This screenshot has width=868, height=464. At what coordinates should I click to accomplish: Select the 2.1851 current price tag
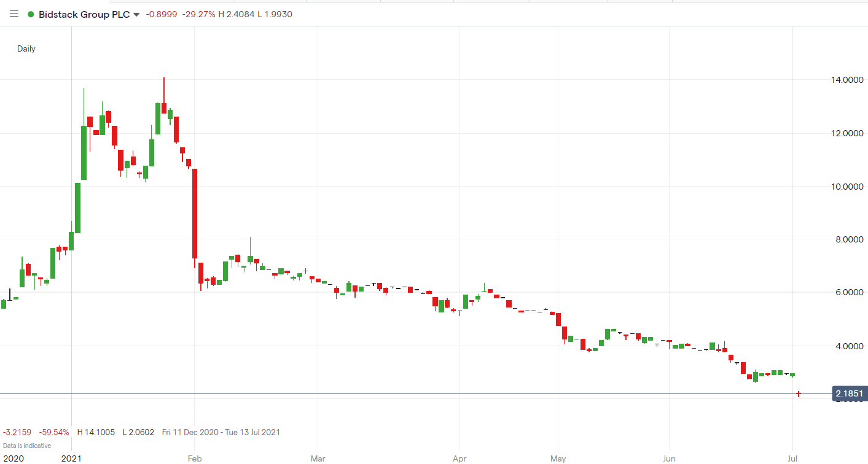850,394
